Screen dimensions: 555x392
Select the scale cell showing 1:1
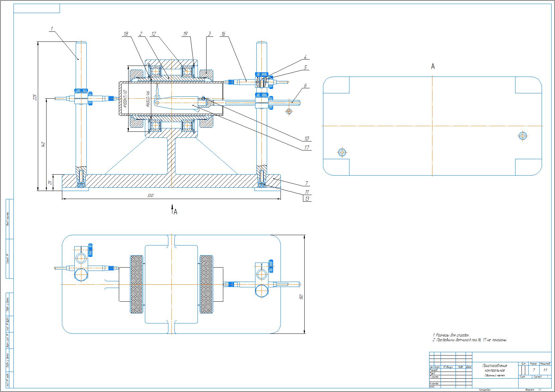point(545,370)
